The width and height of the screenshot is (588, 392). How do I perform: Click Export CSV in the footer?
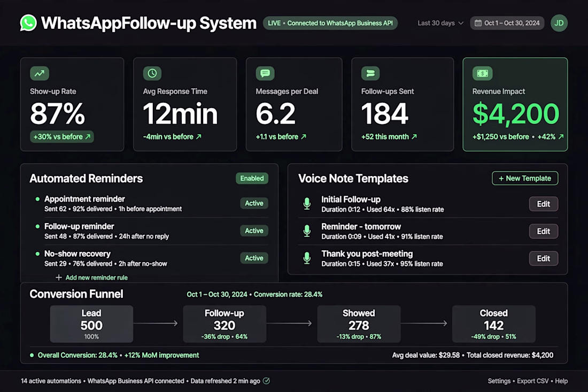coord(532,381)
